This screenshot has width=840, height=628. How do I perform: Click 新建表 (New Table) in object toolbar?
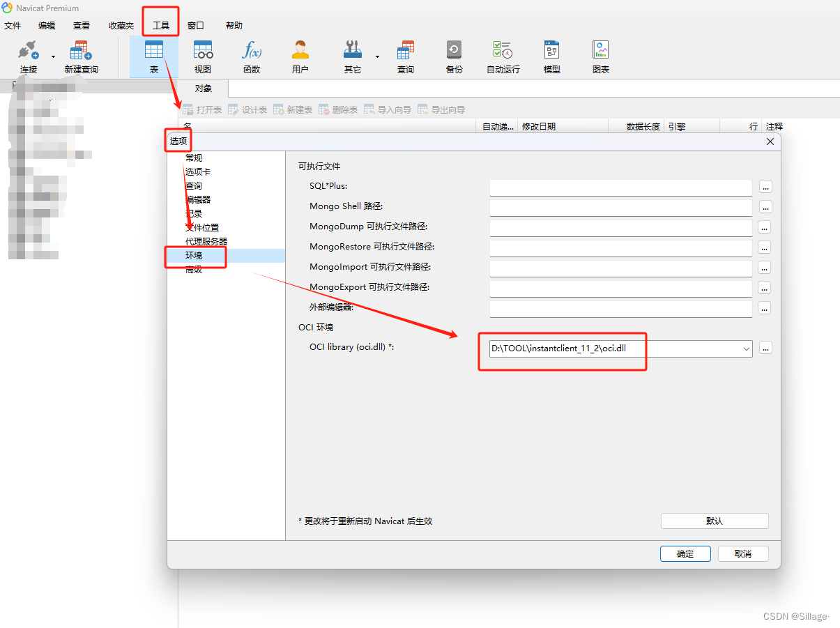293,109
